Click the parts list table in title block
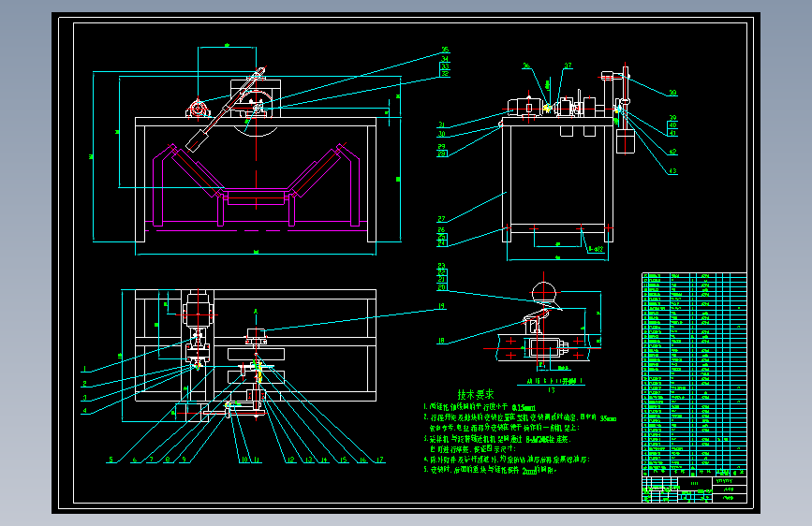Image resolution: width=812 pixels, height=526 pixels. (x=694, y=373)
